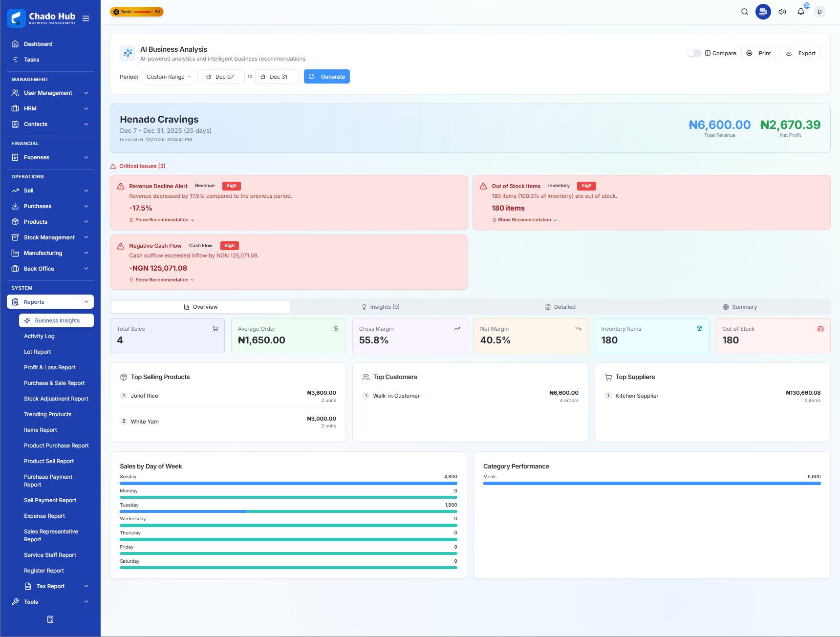Click the Generate button
The width and height of the screenshot is (840, 637).
click(x=326, y=77)
